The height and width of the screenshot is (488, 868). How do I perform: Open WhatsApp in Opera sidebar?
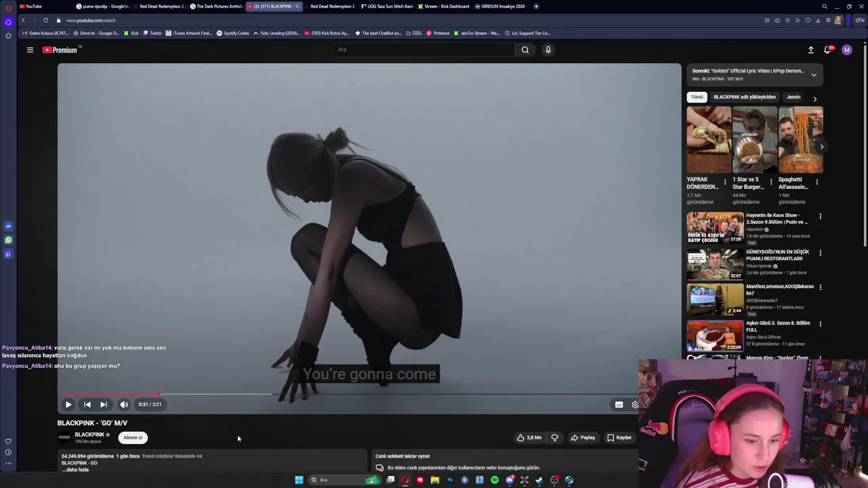pyautogui.click(x=8, y=240)
